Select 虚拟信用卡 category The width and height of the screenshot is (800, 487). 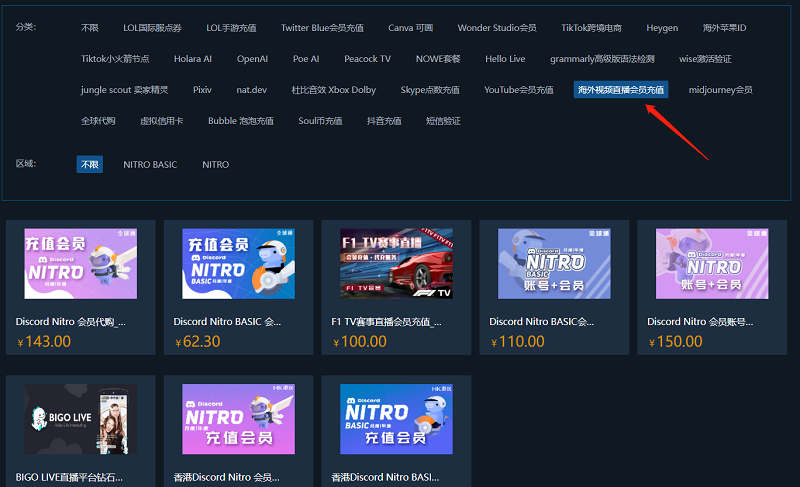click(x=161, y=121)
